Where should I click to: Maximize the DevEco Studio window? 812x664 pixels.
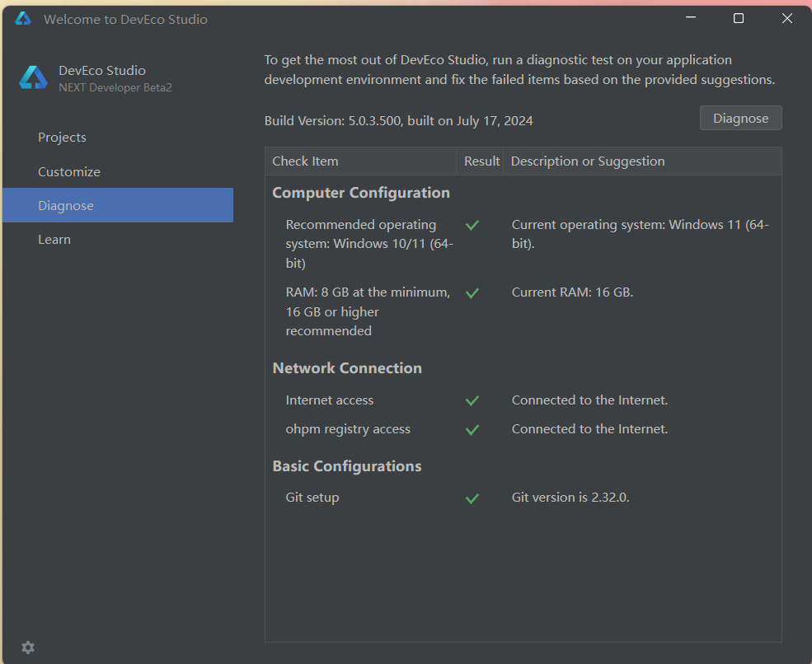[x=739, y=18]
